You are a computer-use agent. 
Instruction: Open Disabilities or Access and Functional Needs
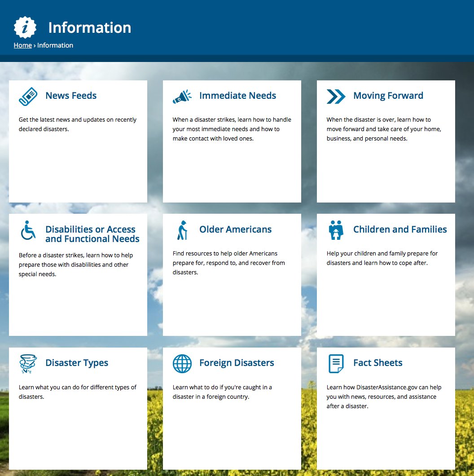(92, 234)
